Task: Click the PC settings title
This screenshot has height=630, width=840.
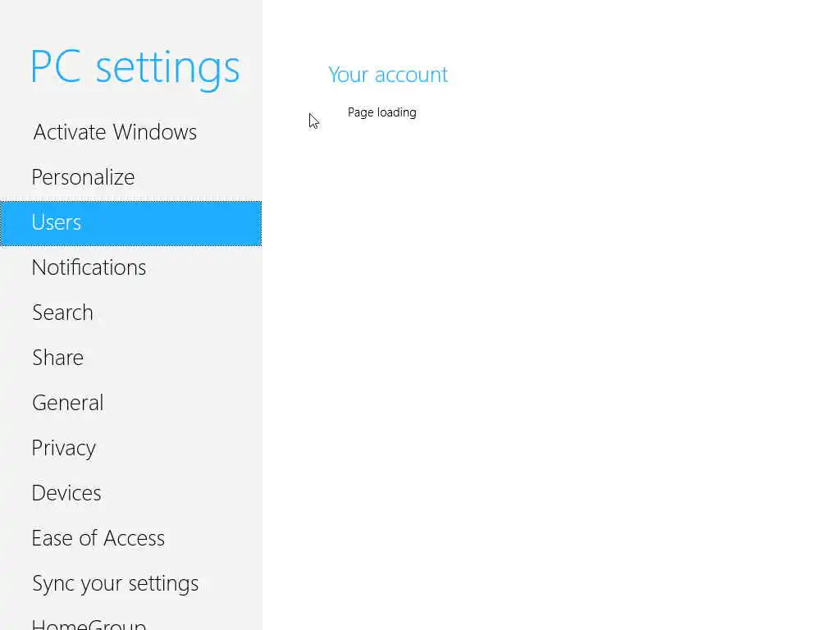Action: coord(135,69)
